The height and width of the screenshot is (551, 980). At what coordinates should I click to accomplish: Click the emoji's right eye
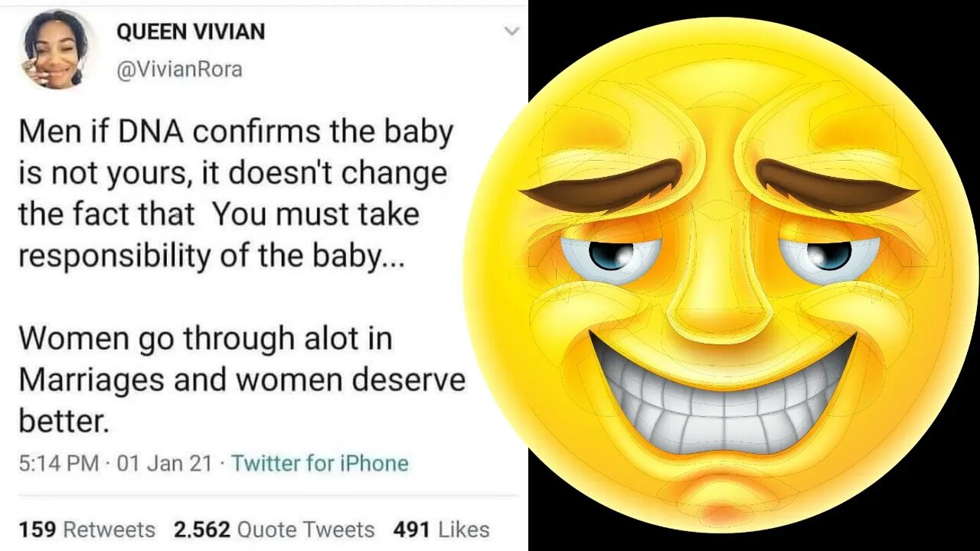coord(829,256)
